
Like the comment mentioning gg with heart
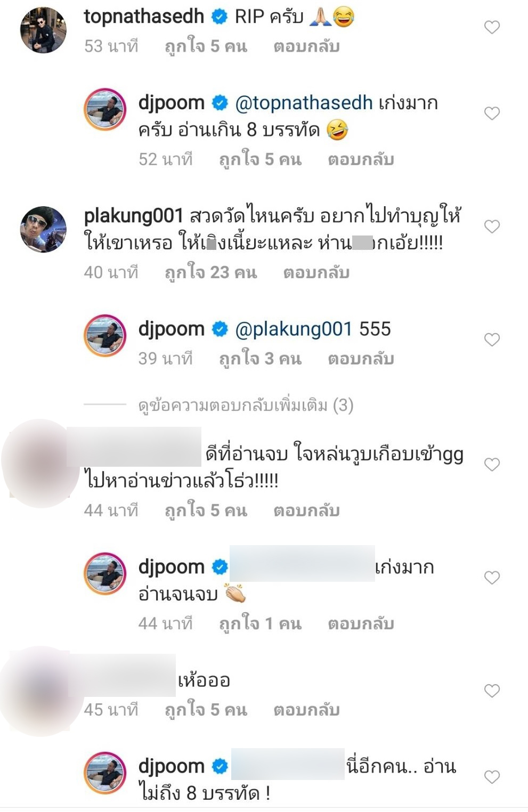pyautogui.click(x=492, y=464)
